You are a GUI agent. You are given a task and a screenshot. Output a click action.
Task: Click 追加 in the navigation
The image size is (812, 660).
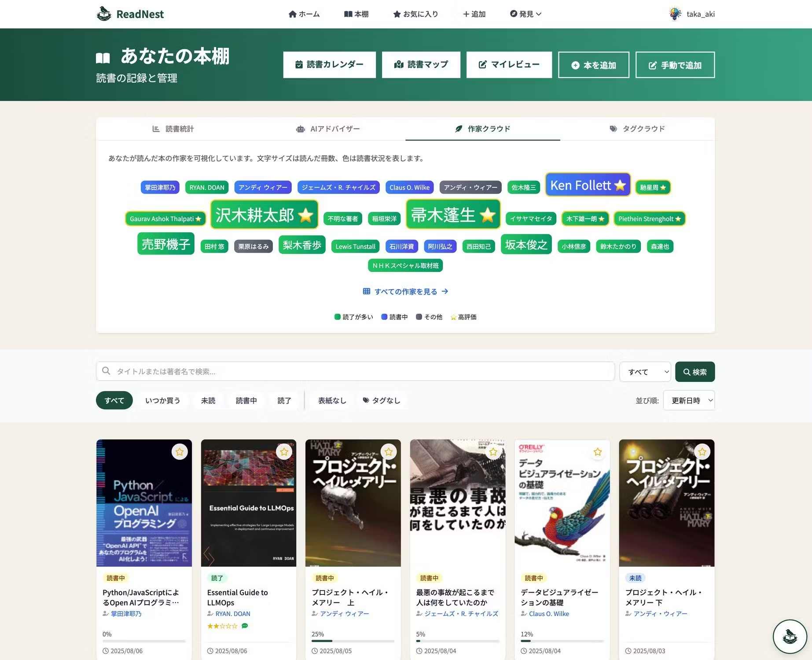pos(474,14)
